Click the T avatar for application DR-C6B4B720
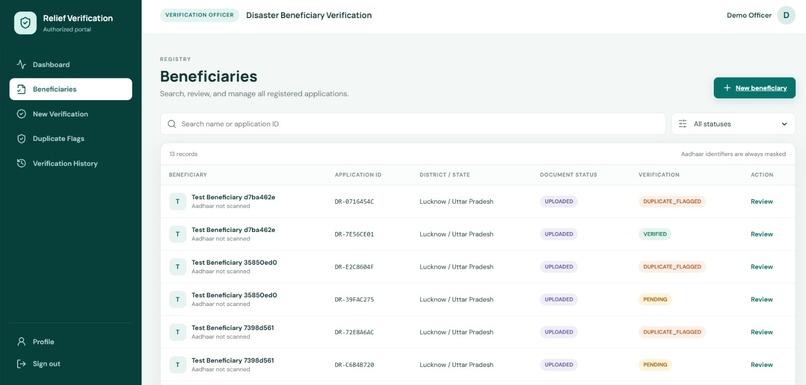806x385 pixels. click(x=178, y=364)
